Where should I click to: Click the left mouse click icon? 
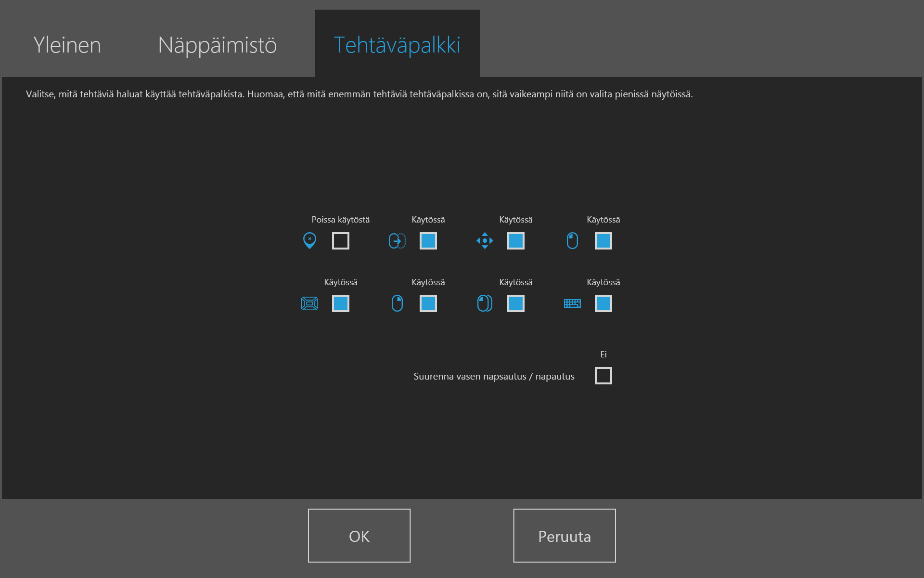(572, 240)
